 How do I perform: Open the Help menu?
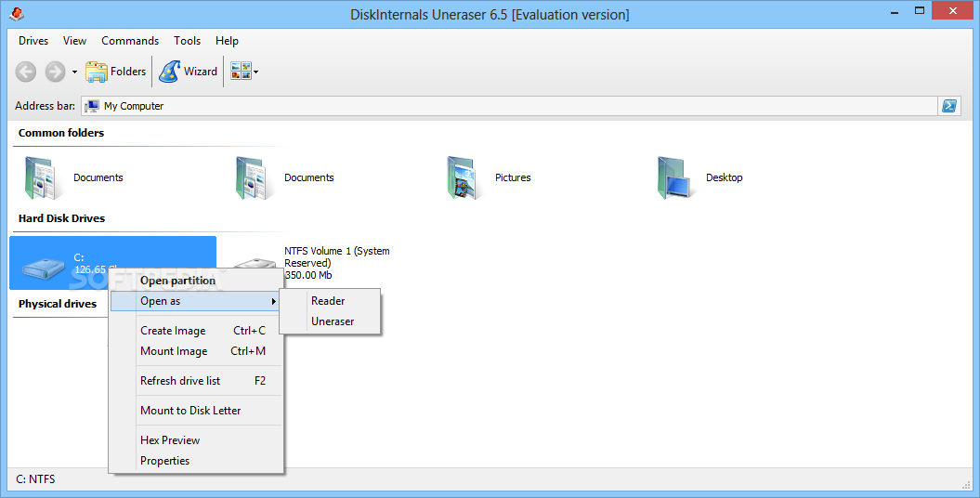[x=227, y=41]
